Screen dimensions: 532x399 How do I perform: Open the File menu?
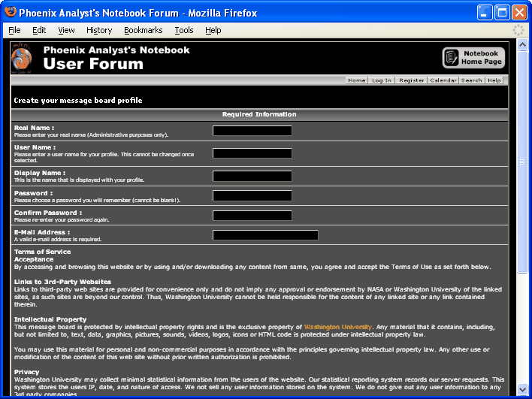point(14,30)
